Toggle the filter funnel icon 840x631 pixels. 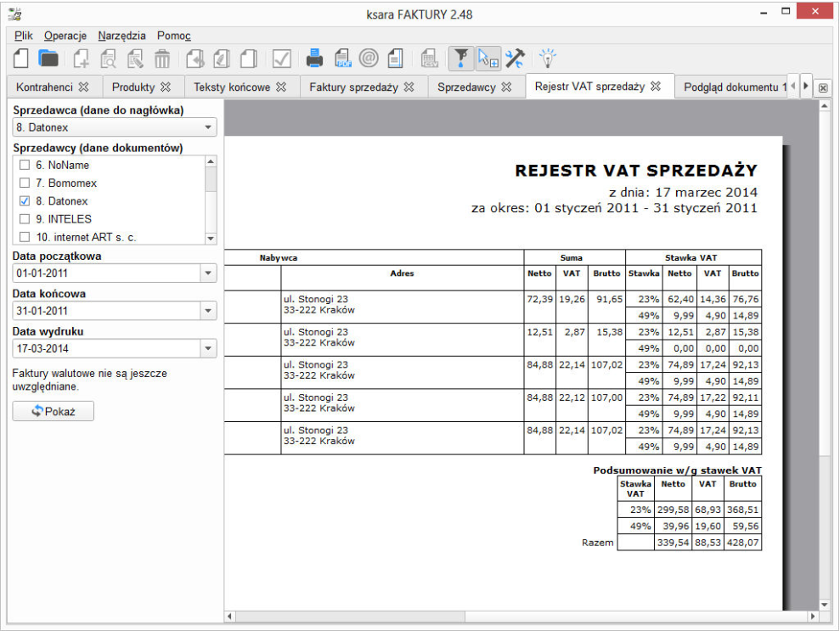coord(461,59)
